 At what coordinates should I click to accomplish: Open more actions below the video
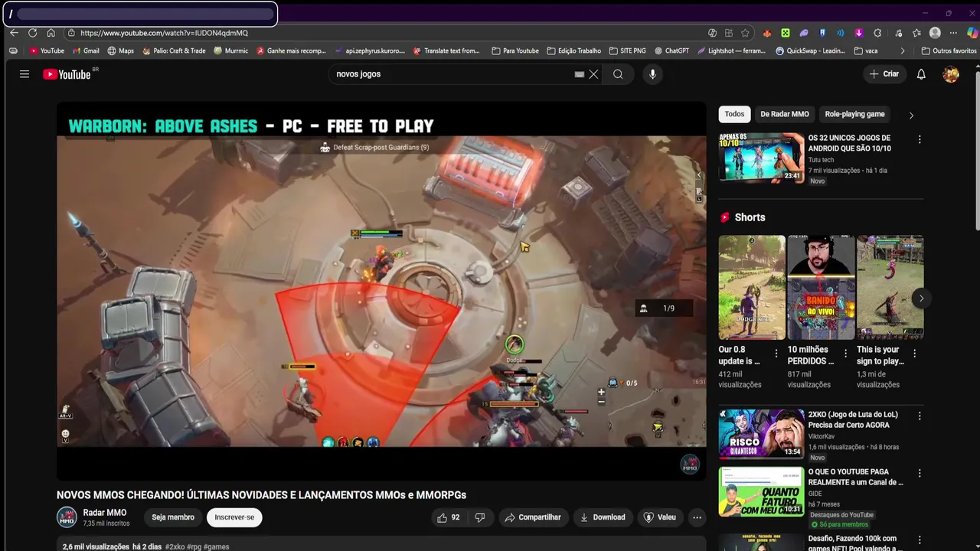(x=697, y=517)
